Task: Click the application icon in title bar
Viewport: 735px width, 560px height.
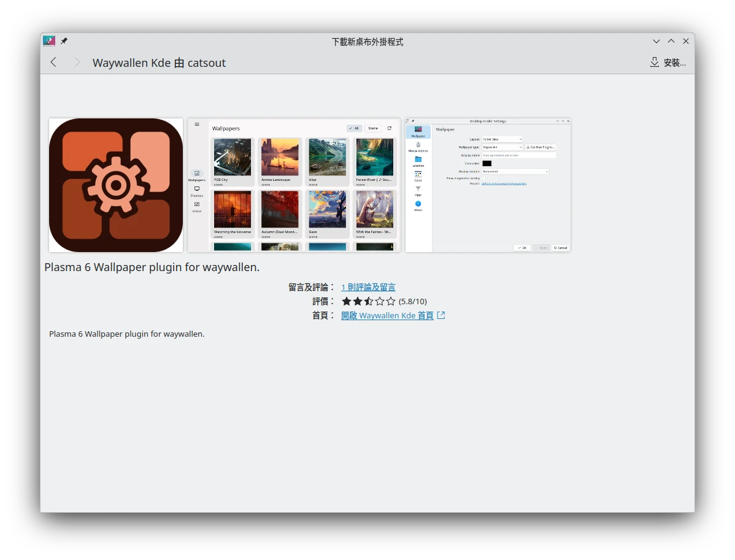Action: 49,41
